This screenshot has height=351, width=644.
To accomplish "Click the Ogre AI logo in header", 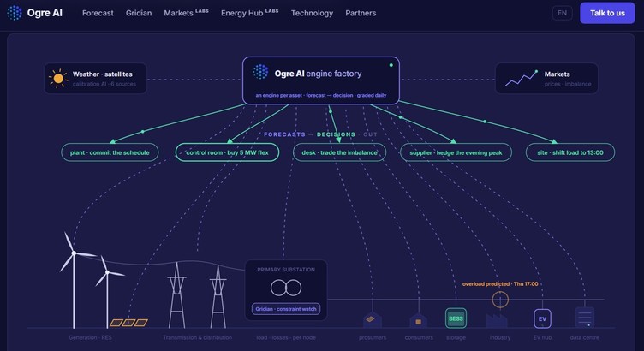I will 35,13.
